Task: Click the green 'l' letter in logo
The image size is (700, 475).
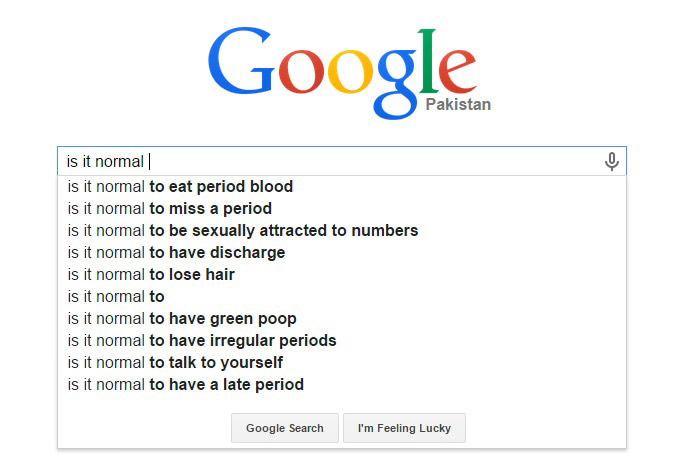Action: tap(427, 61)
